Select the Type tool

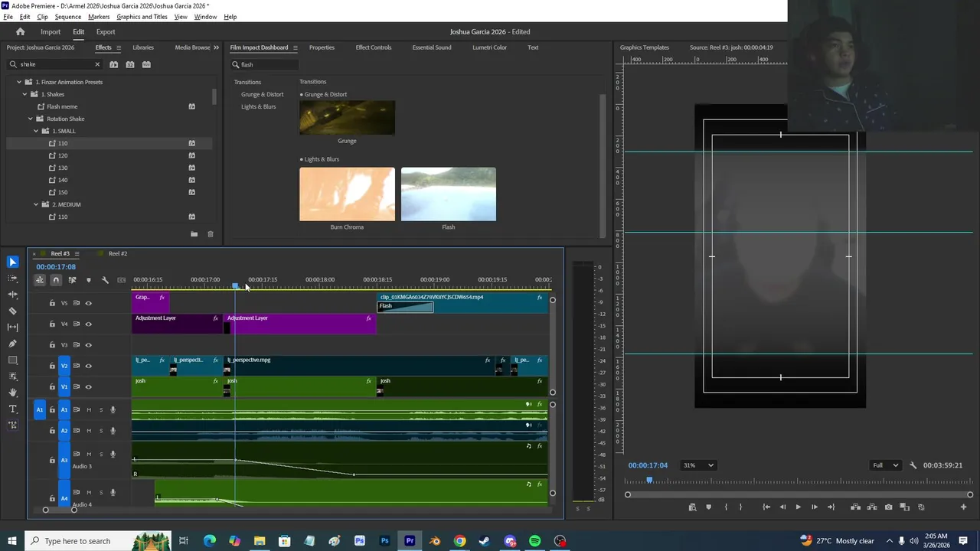(x=12, y=409)
